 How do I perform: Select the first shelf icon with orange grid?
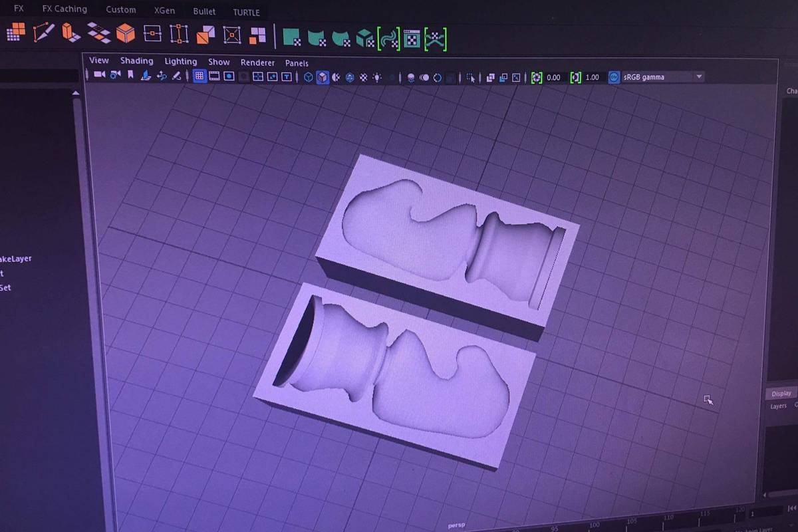16,31
